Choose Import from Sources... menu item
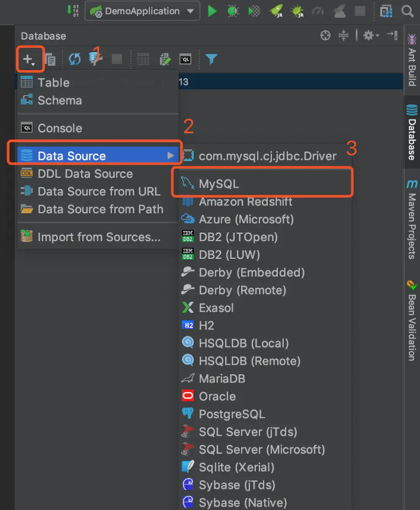This screenshot has height=510, width=420. pyautogui.click(x=98, y=237)
